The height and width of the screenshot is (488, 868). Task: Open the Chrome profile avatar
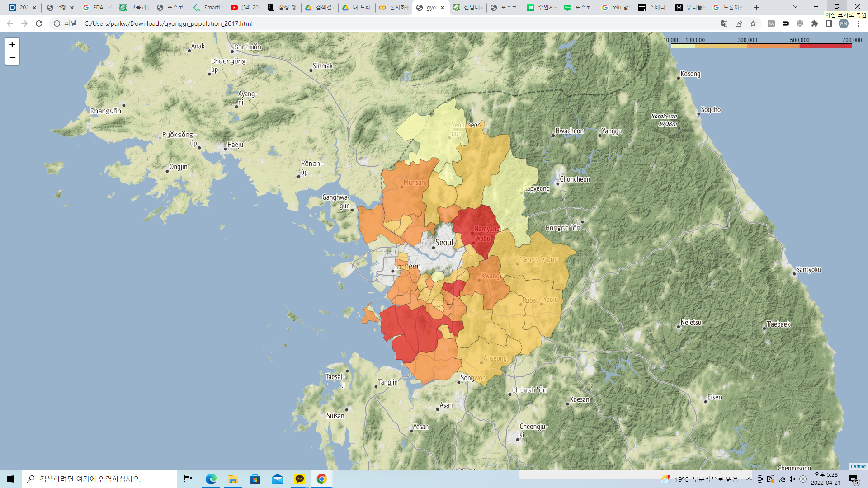tap(844, 23)
